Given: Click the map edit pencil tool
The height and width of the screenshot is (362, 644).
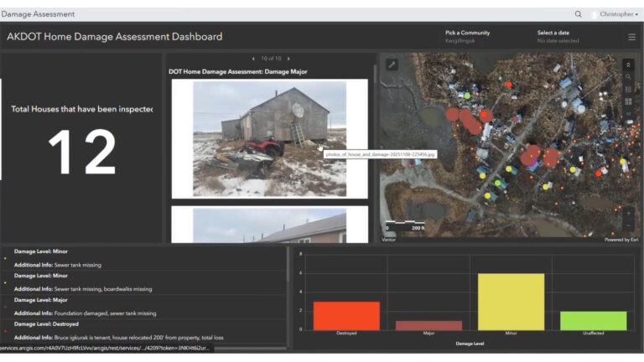Looking at the screenshot, I should pyautogui.click(x=392, y=65).
